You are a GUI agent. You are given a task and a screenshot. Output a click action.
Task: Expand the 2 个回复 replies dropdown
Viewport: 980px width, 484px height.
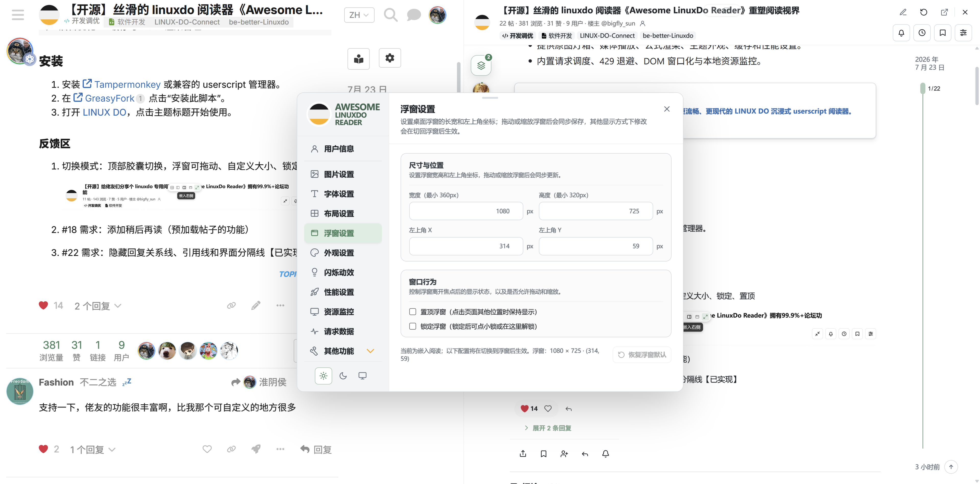98,306
